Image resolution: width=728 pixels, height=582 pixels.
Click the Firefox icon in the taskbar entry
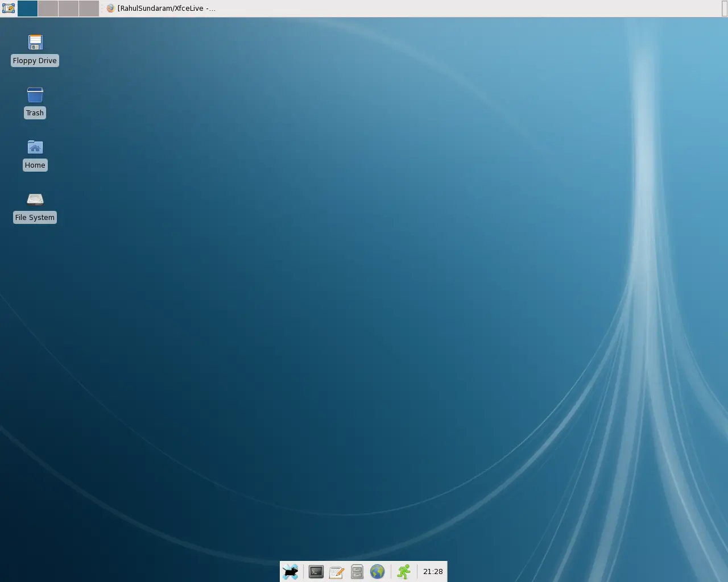coord(110,9)
